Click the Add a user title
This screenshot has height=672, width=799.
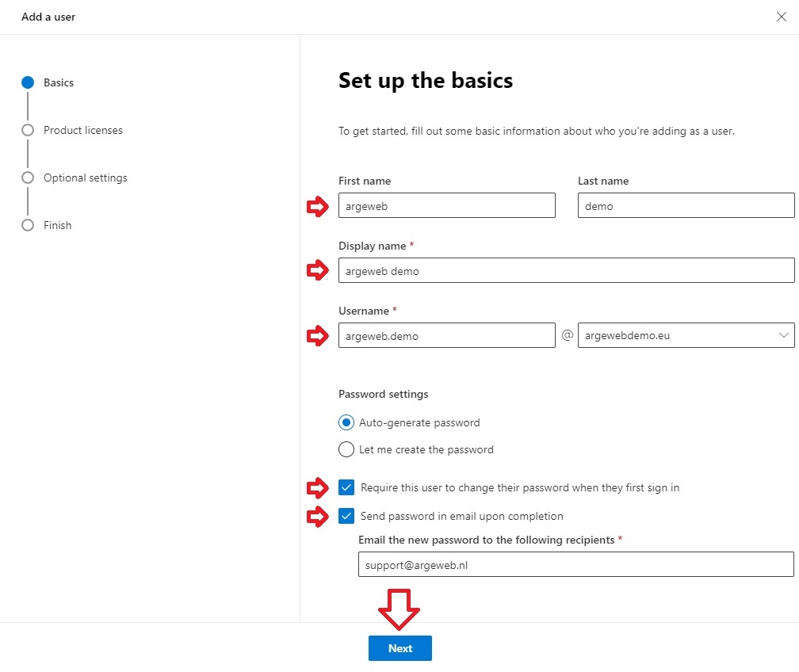(48, 17)
